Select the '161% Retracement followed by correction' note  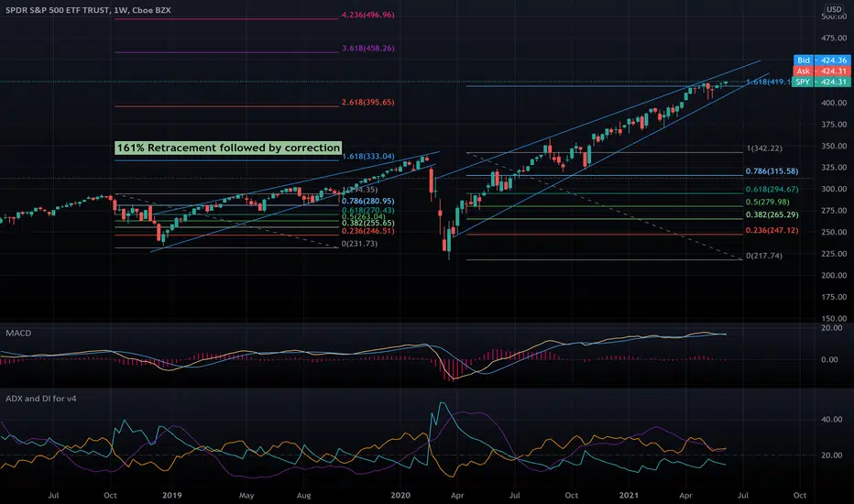pyautogui.click(x=228, y=148)
